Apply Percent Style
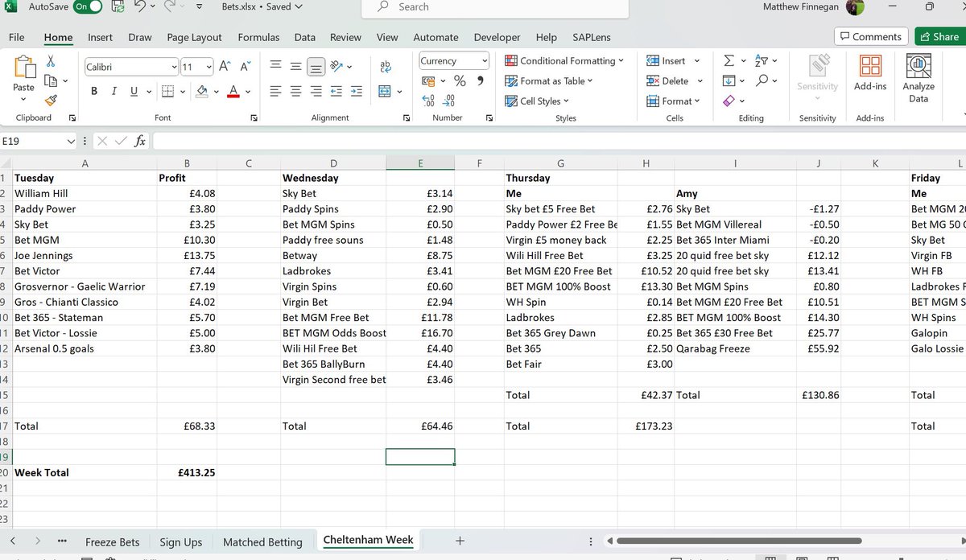 [460, 81]
